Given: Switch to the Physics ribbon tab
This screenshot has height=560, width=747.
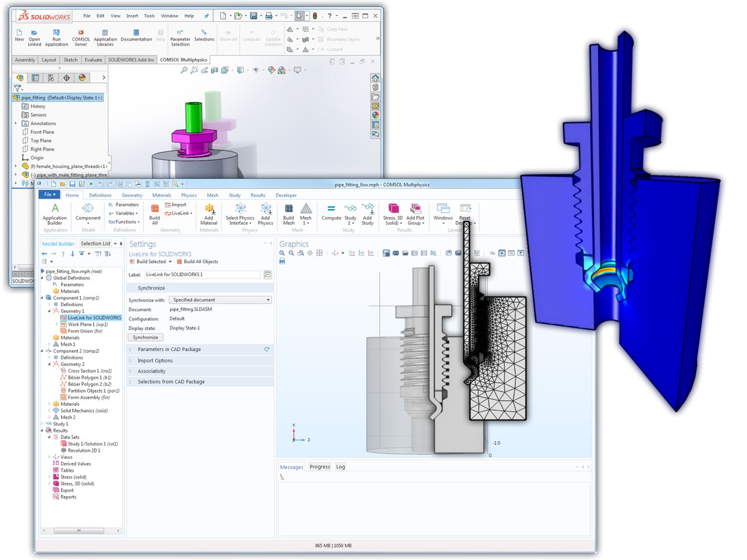Looking at the screenshot, I should [x=189, y=195].
